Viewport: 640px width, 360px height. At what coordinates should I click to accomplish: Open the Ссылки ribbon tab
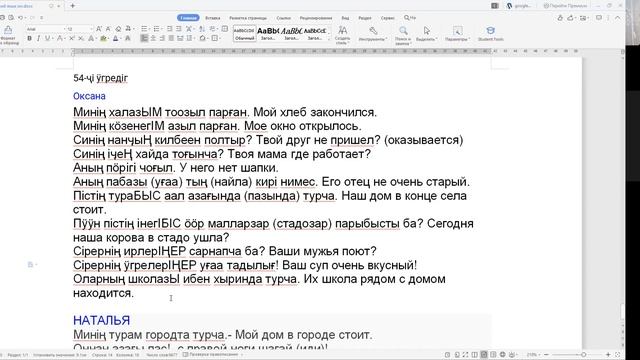coord(283,18)
